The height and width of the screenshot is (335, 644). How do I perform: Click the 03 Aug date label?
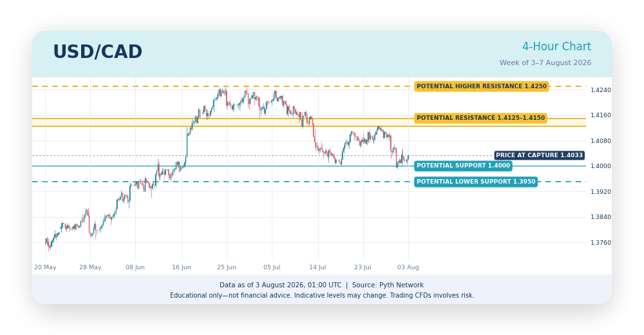[408, 267]
